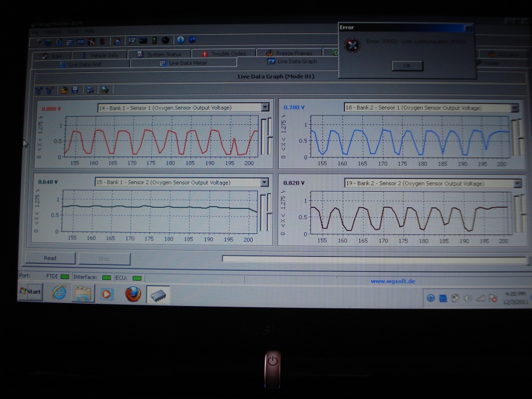Click the print icon in graph toolbar
This screenshot has height=399, width=532.
pyautogui.click(x=90, y=90)
